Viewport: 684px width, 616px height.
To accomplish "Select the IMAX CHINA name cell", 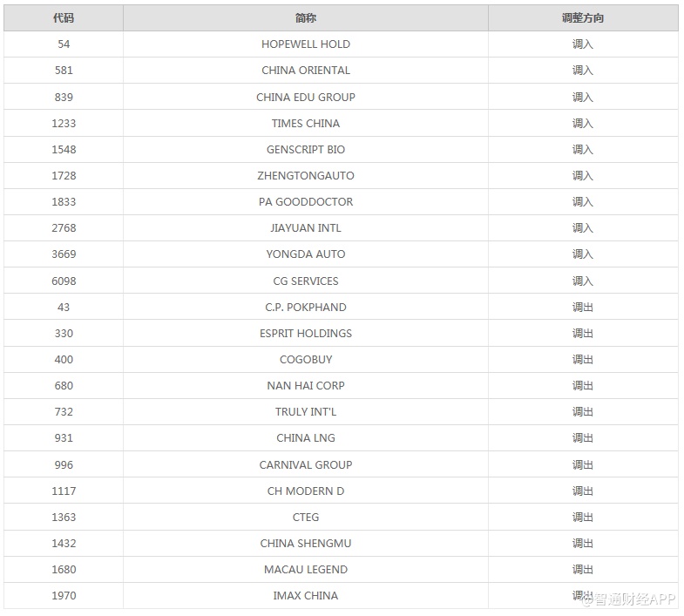I will 306,595.
